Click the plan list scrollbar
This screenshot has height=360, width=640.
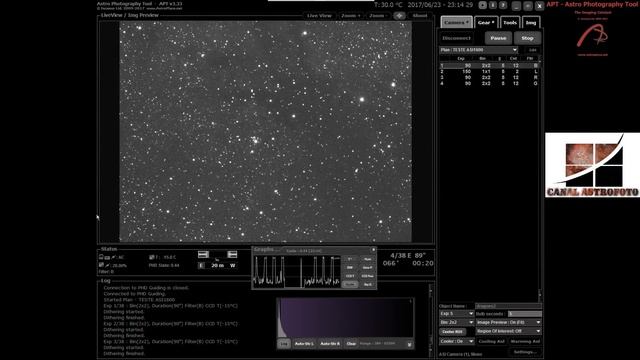540,178
